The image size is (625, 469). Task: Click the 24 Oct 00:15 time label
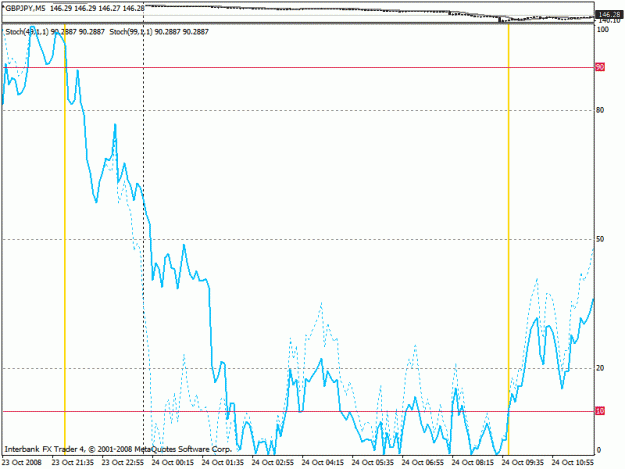(173, 462)
